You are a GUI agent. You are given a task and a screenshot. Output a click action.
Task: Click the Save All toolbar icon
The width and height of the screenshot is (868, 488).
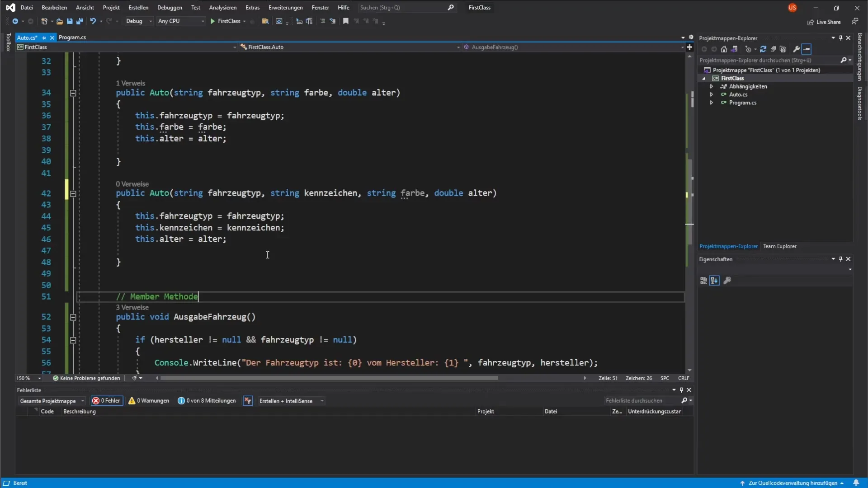(80, 21)
